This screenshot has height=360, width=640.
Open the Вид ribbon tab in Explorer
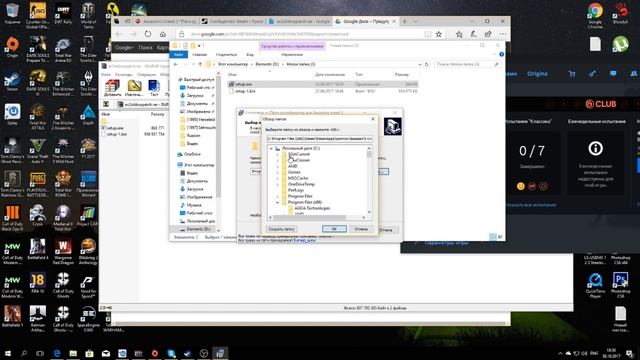[250, 55]
